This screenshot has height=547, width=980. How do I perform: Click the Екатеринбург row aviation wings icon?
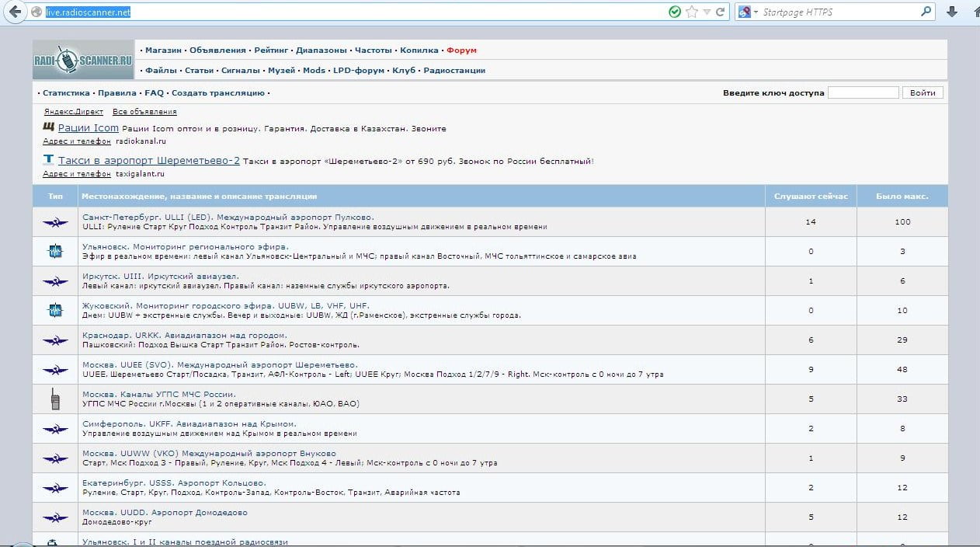coord(55,488)
